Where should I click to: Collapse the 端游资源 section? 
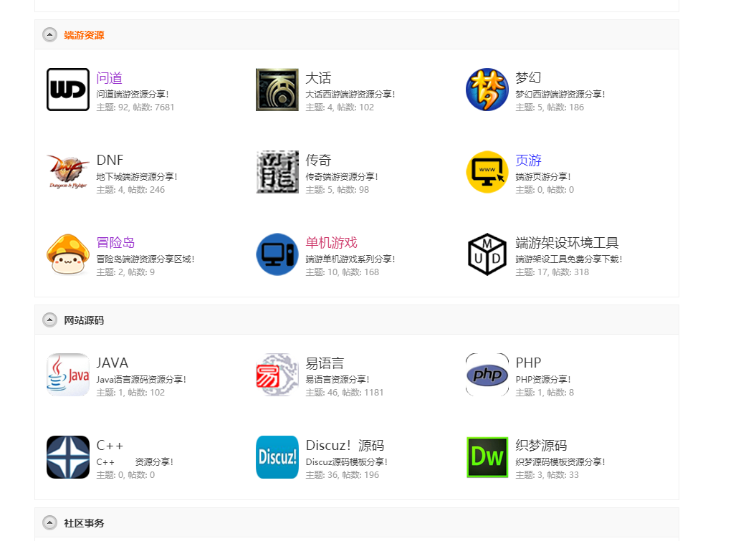(x=49, y=35)
